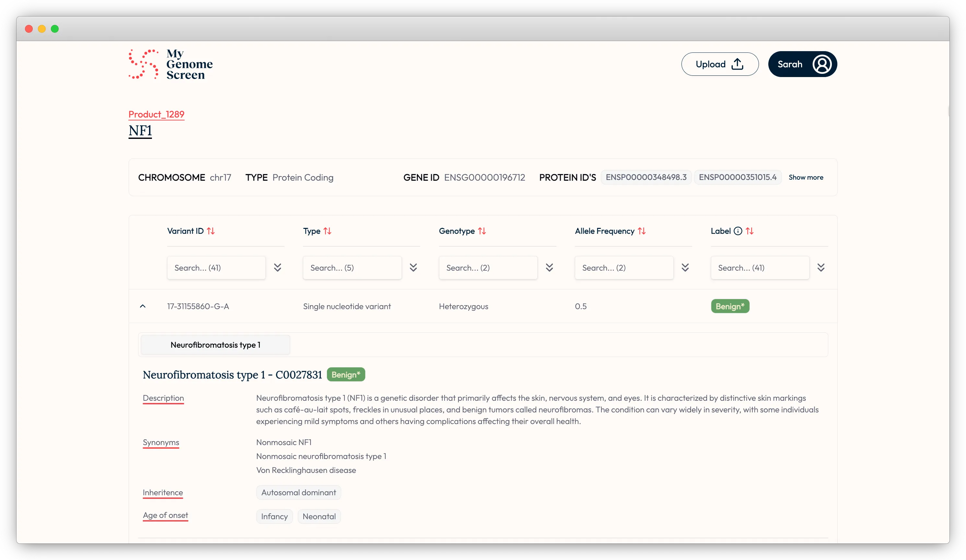Sort by Label column arrows icon

pos(750,231)
